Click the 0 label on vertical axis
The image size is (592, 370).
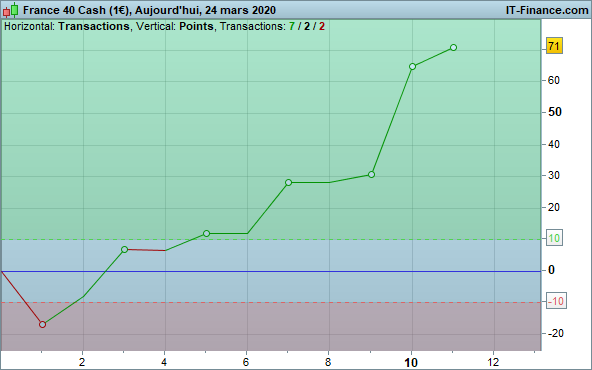tap(551, 270)
